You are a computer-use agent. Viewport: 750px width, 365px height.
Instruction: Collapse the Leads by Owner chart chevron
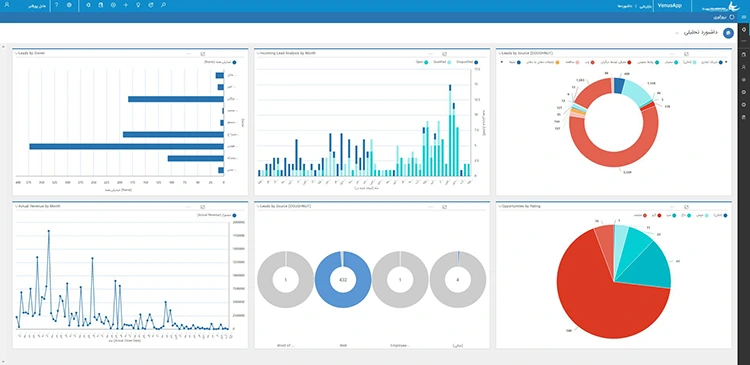pyautogui.click(x=16, y=54)
